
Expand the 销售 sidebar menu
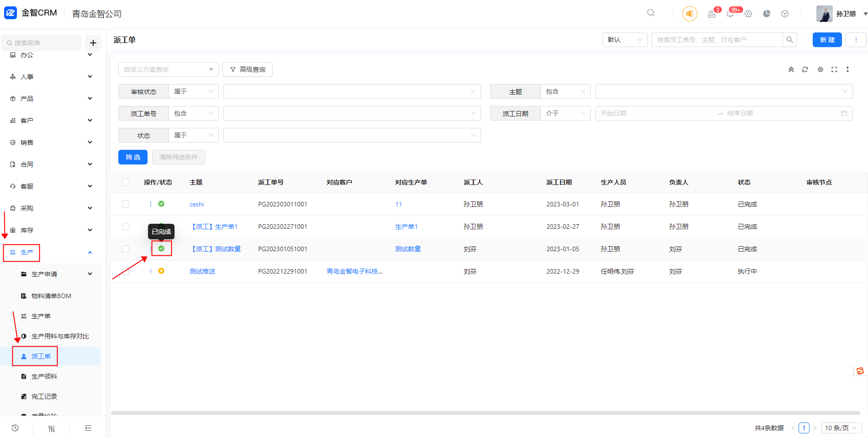[x=52, y=142]
